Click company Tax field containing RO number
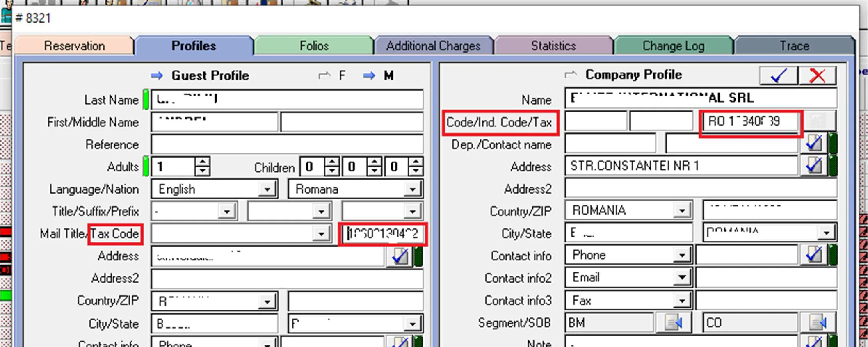The height and width of the screenshot is (347, 868). 751,121
